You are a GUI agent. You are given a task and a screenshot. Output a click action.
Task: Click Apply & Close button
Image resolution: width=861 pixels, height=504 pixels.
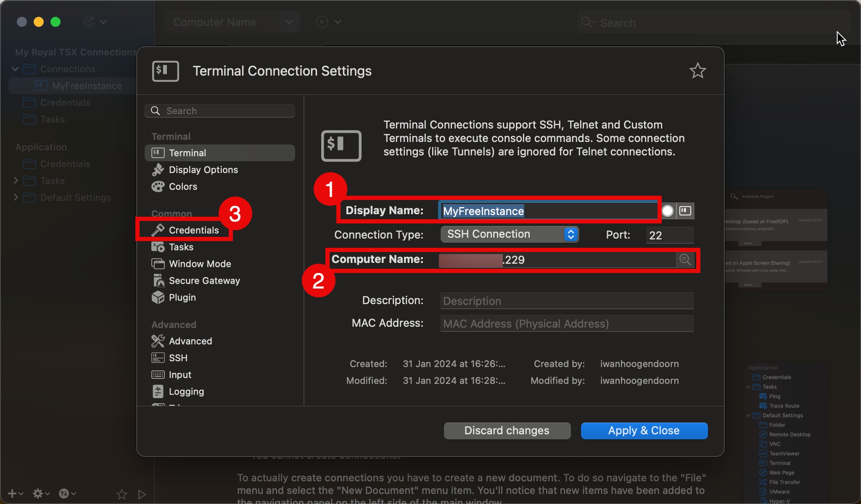point(644,430)
